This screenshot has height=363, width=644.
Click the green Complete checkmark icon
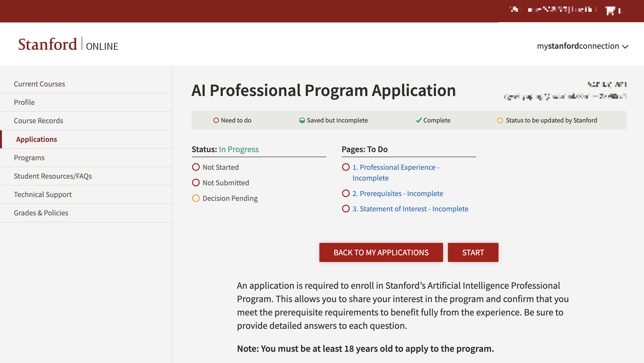pyautogui.click(x=419, y=120)
